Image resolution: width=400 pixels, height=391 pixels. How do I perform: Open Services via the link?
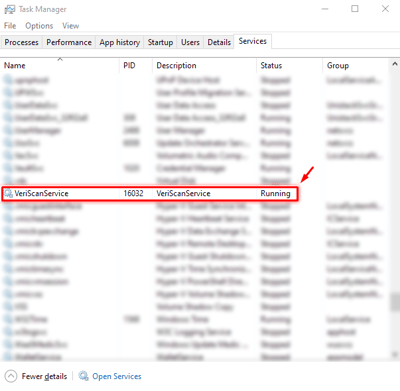117,376
